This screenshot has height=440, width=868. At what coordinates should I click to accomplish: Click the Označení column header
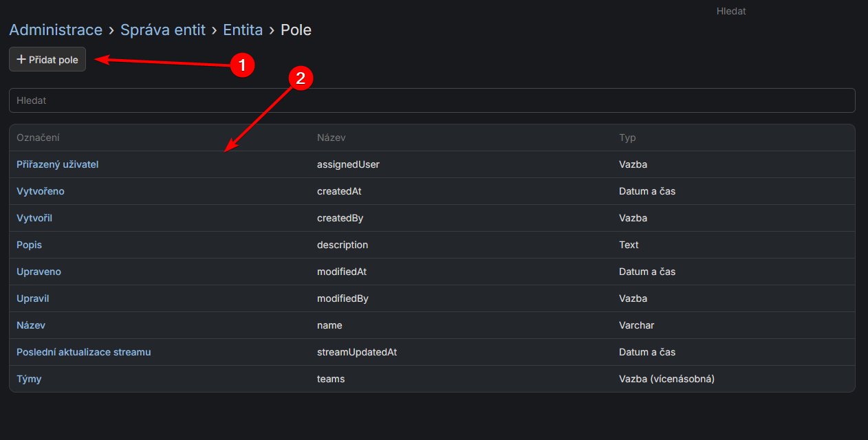point(38,137)
